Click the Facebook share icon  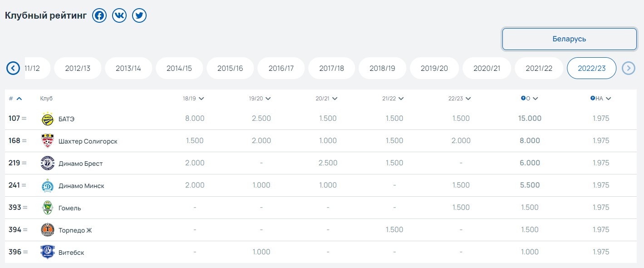pyautogui.click(x=99, y=15)
